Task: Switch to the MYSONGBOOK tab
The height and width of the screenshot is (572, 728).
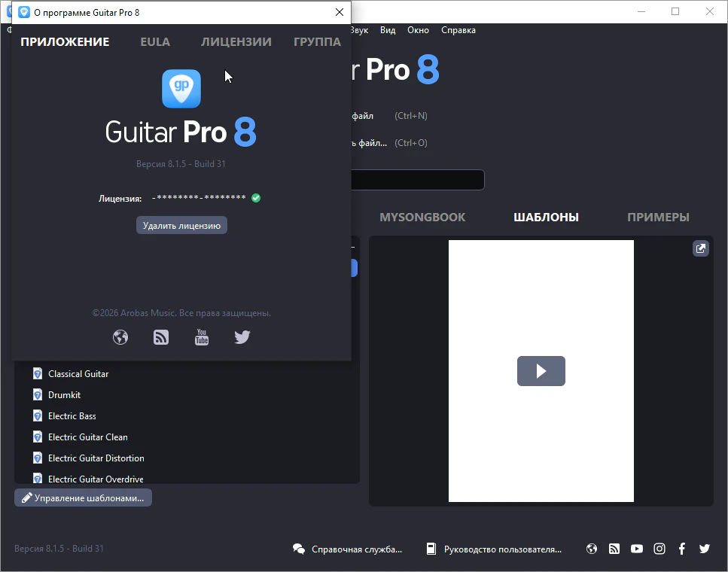Action: click(x=422, y=218)
